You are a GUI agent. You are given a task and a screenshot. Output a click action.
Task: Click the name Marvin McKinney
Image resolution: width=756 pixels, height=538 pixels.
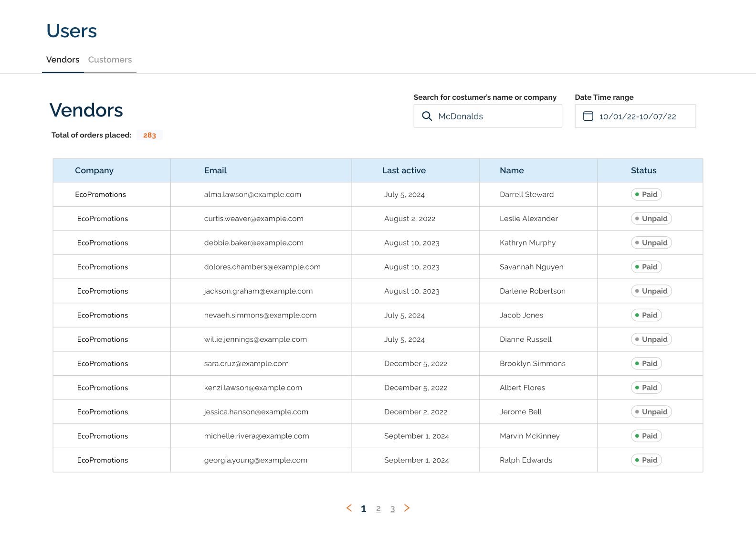(529, 436)
